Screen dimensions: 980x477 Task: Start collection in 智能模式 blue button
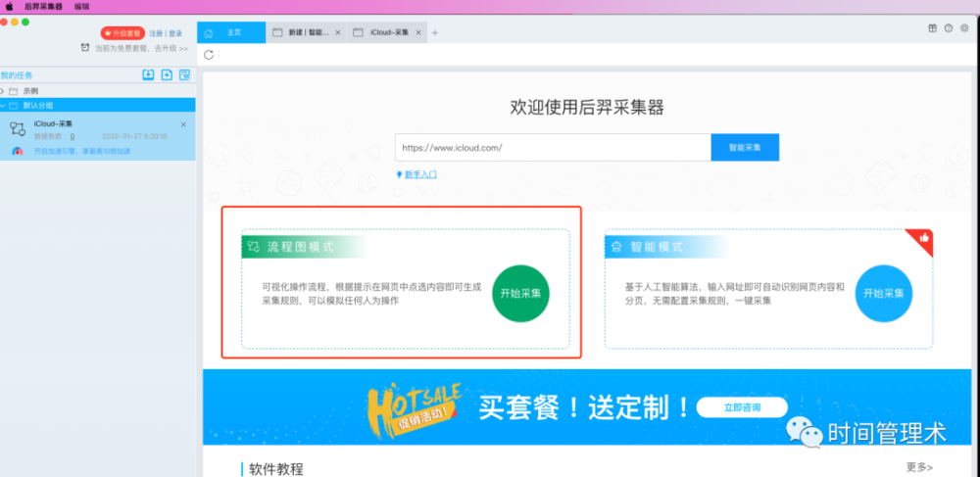tap(884, 294)
